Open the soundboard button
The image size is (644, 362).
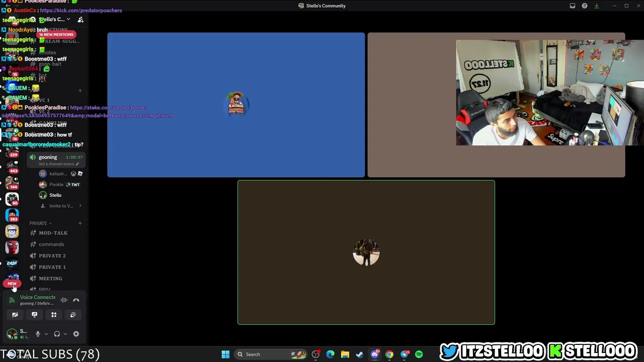pyautogui.click(x=73, y=315)
